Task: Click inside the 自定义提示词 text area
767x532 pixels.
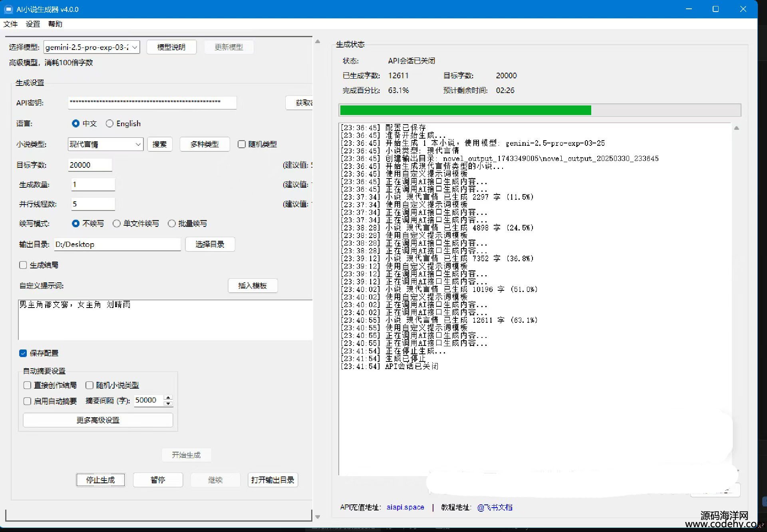Action: click(165, 320)
